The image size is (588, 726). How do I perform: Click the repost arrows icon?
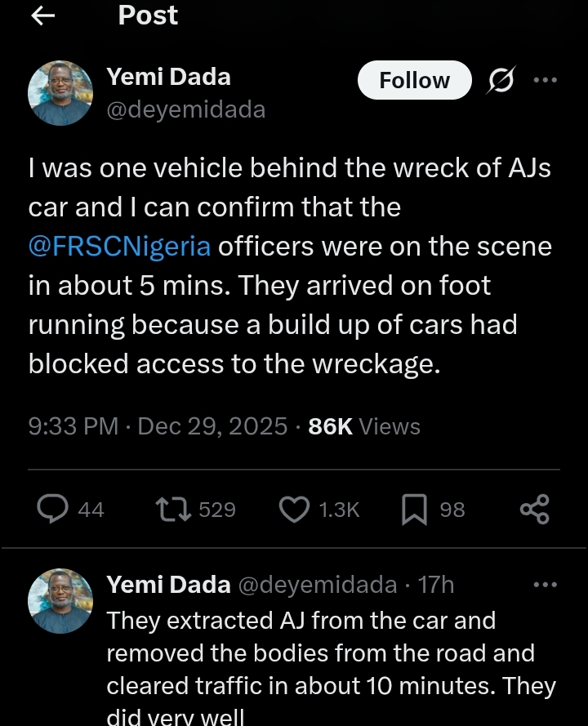(173, 510)
